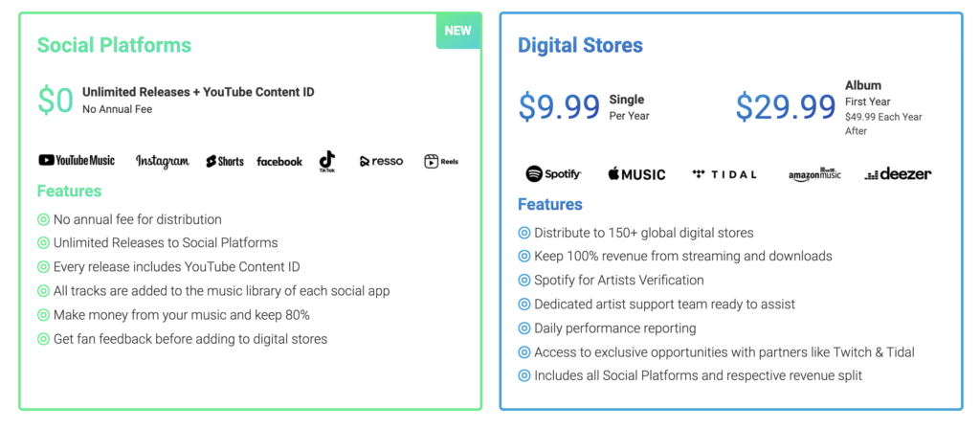Open the Digital Stores heading
Viewport: 980px width, 429px height.
(x=580, y=45)
